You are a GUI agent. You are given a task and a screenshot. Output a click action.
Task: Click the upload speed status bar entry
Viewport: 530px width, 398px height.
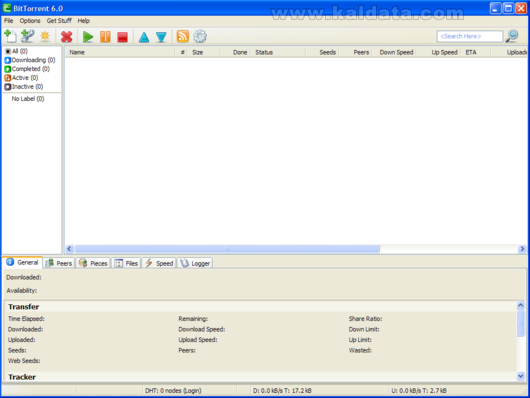point(419,391)
